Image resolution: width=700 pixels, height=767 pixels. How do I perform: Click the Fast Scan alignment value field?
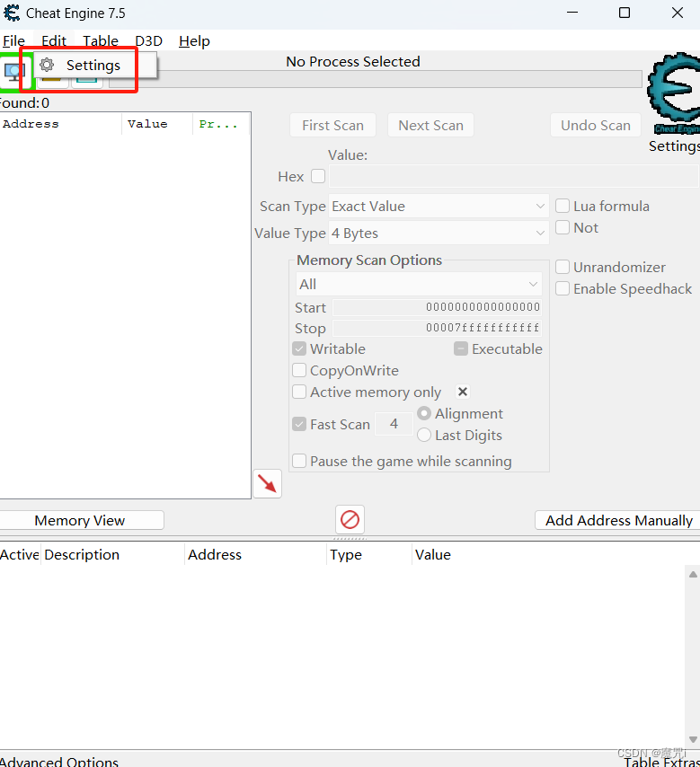pyautogui.click(x=394, y=424)
